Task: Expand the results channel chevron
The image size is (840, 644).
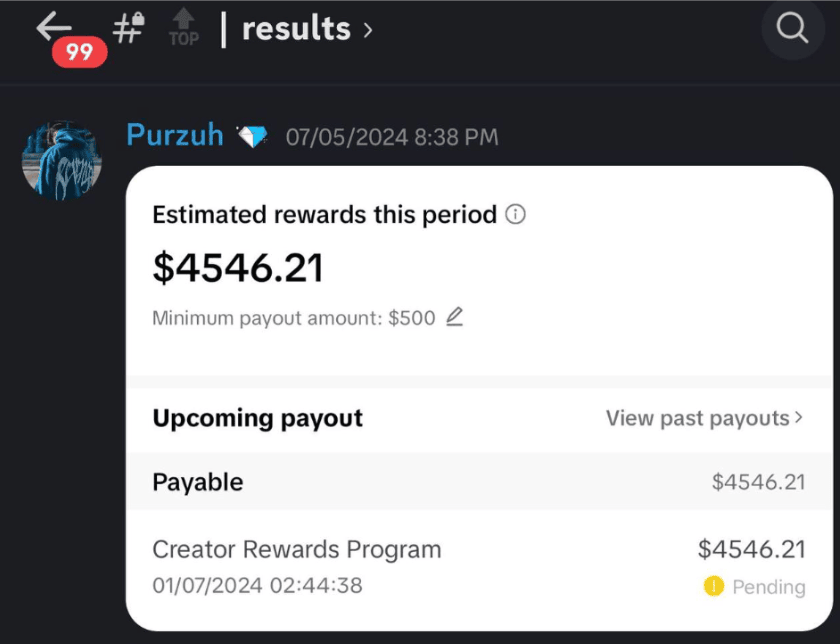Action: (x=368, y=30)
